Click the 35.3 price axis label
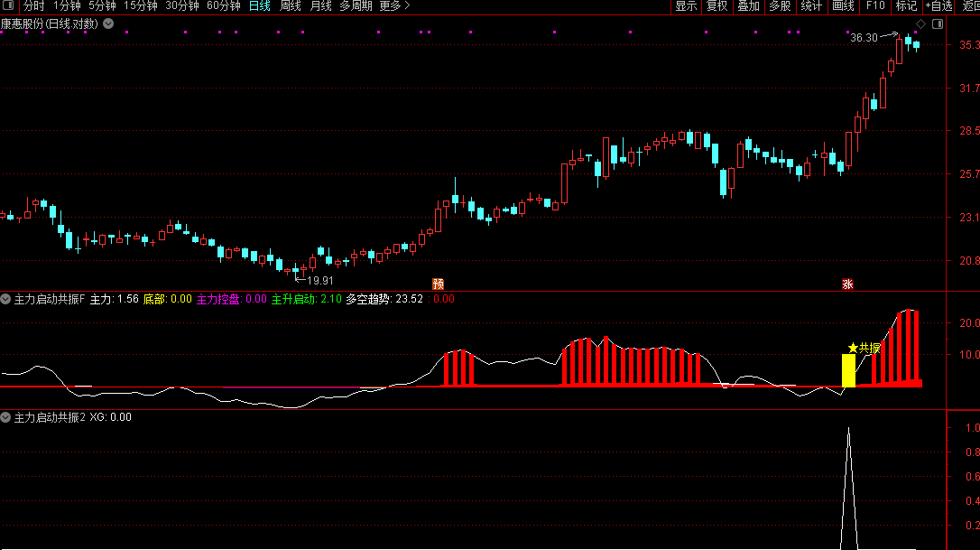The image size is (980, 550). (x=969, y=45)
